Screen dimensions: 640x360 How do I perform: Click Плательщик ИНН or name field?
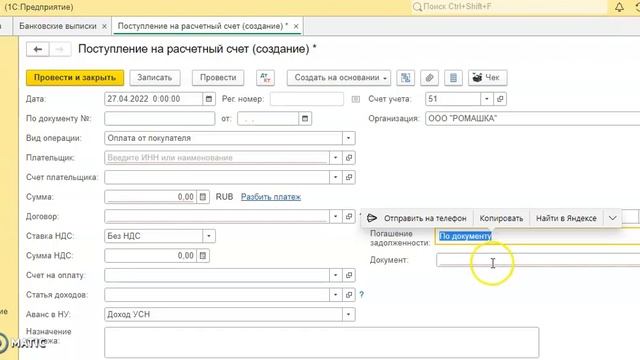(217, 158)
